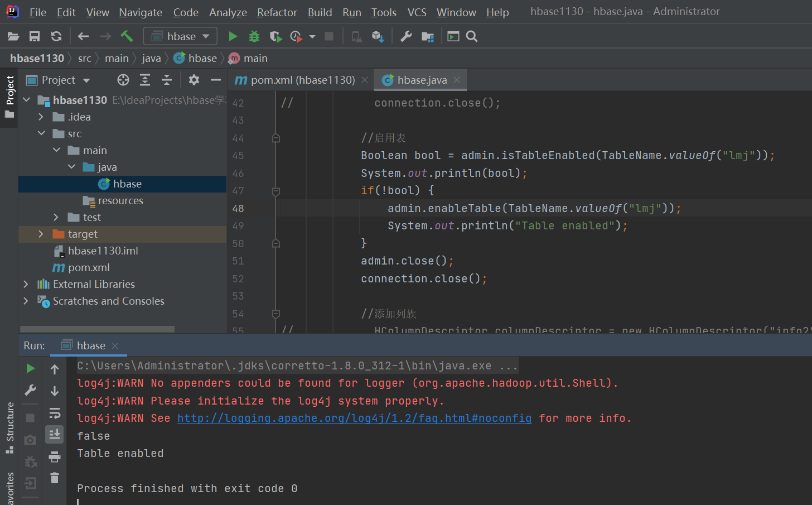Clear the Run console with the trash icon
Screen dimensions: 812x505
[x=55, y=478]
